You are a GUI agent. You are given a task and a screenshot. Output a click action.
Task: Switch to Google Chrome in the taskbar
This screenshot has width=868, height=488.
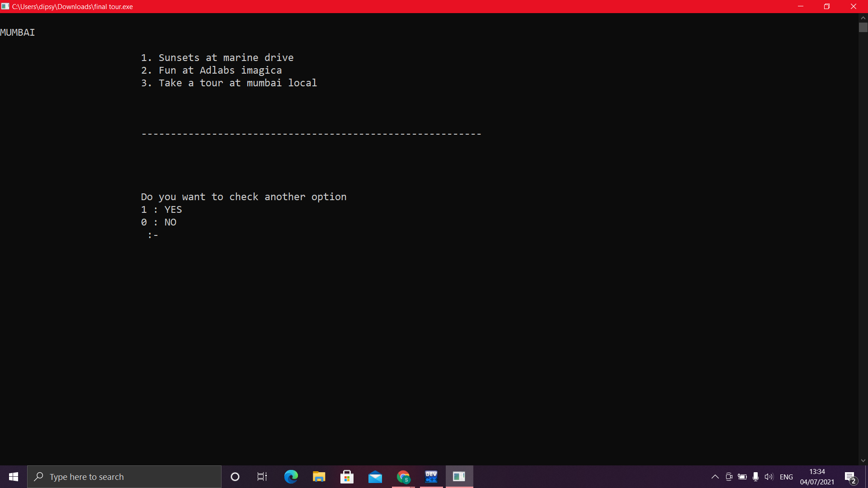coord(403,477)
